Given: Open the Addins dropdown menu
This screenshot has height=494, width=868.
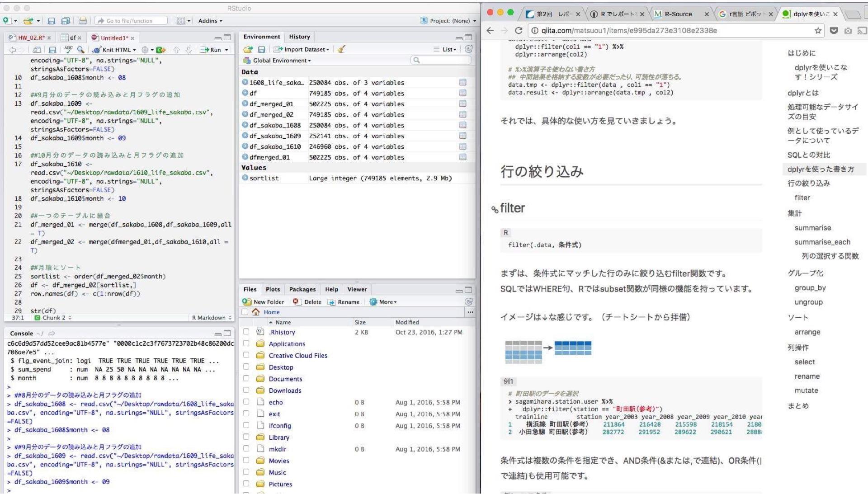Looking at the screenshot, I should click(210, 21).
